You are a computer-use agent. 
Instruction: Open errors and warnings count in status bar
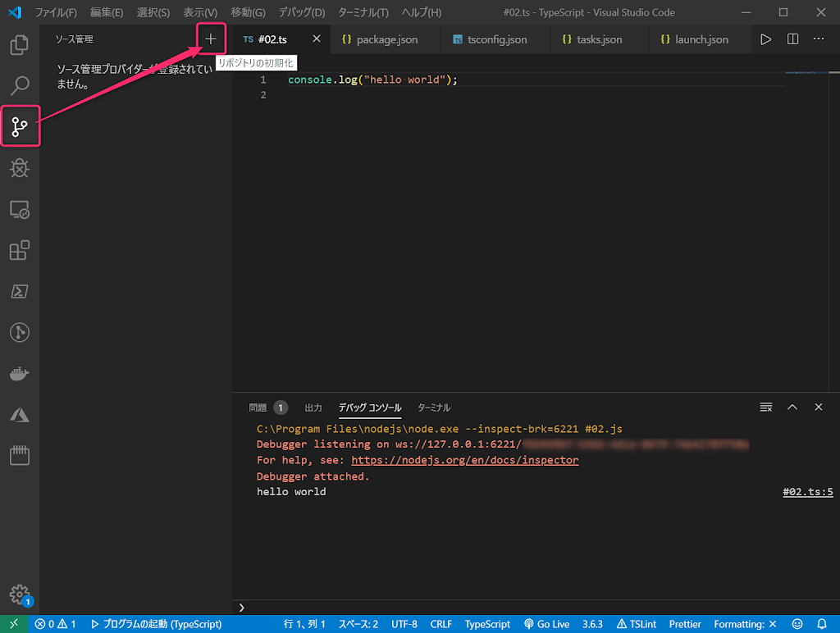click(x=55, y=624)
